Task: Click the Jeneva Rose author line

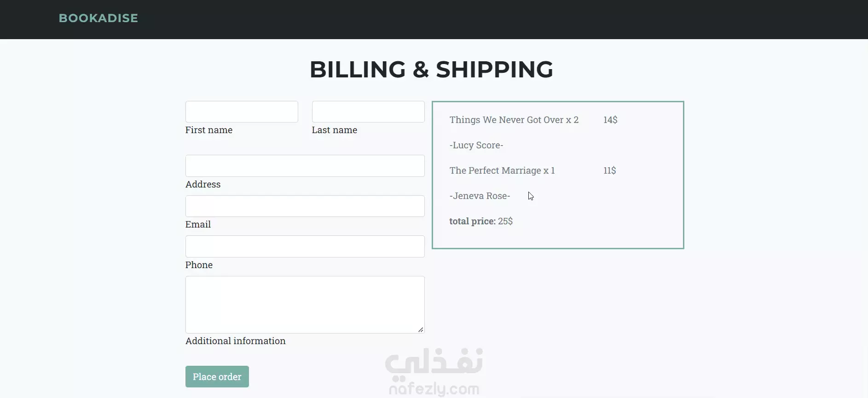Action: coord(480,196)
